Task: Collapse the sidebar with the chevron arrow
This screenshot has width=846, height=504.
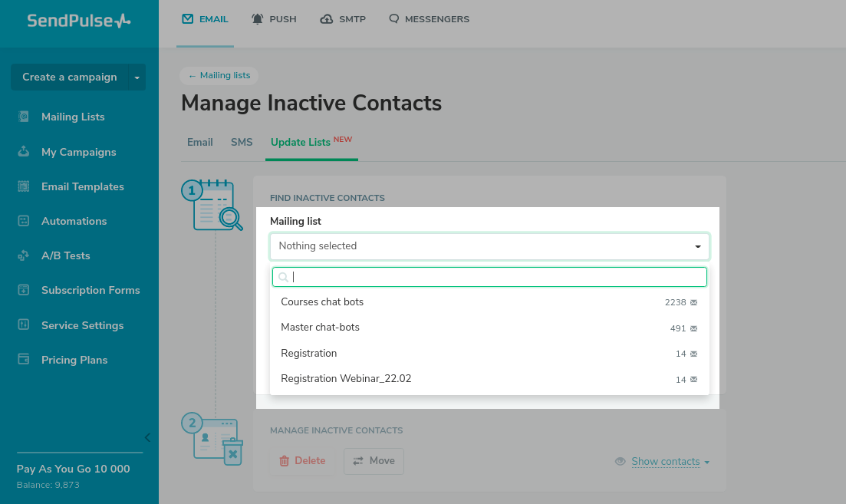Action: (147, 438)
